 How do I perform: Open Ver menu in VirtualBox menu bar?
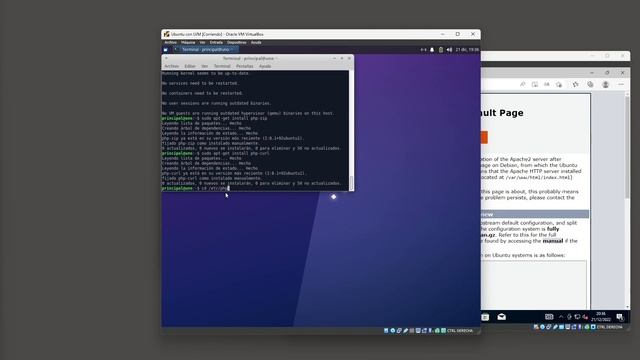pyautogui.click(x=202, y=42)
